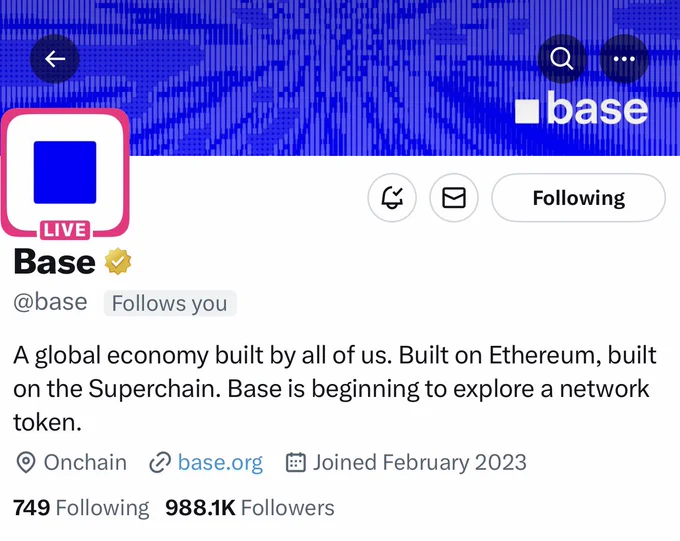The width and height of the screenshot is (680, 541).
Task: Click the Following button to unfollow
Action: tap(579, 198)
